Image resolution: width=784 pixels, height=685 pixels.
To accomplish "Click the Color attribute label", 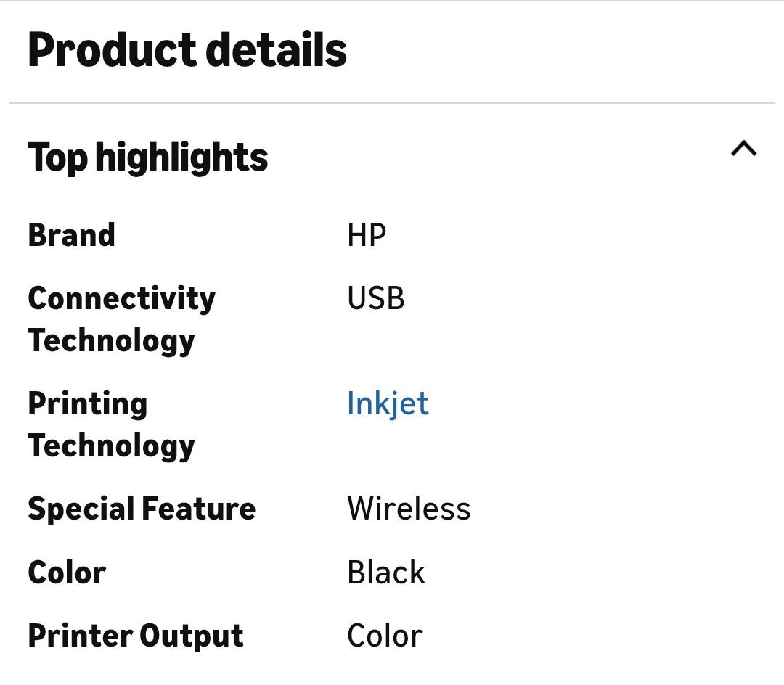I will tap(67, 573).
